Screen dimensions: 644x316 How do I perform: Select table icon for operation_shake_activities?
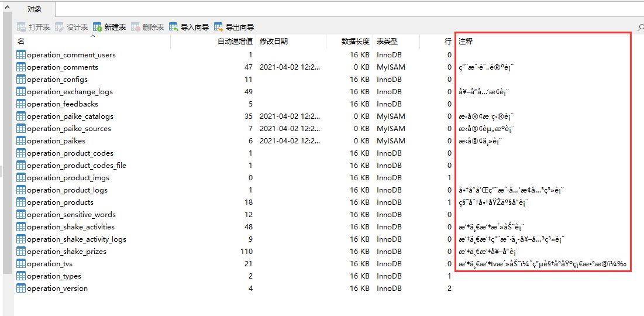click(21, 227)
